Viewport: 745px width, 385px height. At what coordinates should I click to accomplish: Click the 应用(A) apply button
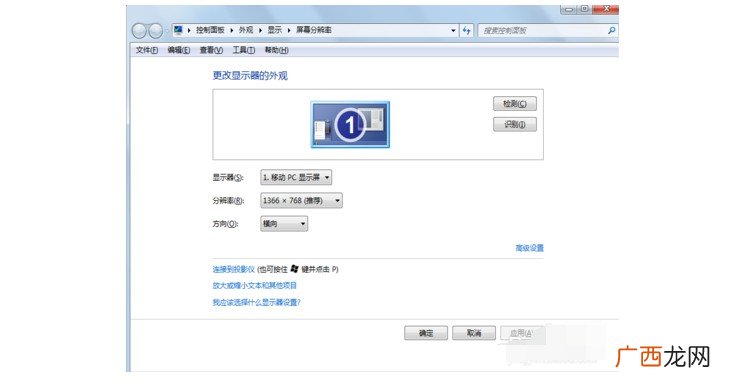click(x=521, y=333)
